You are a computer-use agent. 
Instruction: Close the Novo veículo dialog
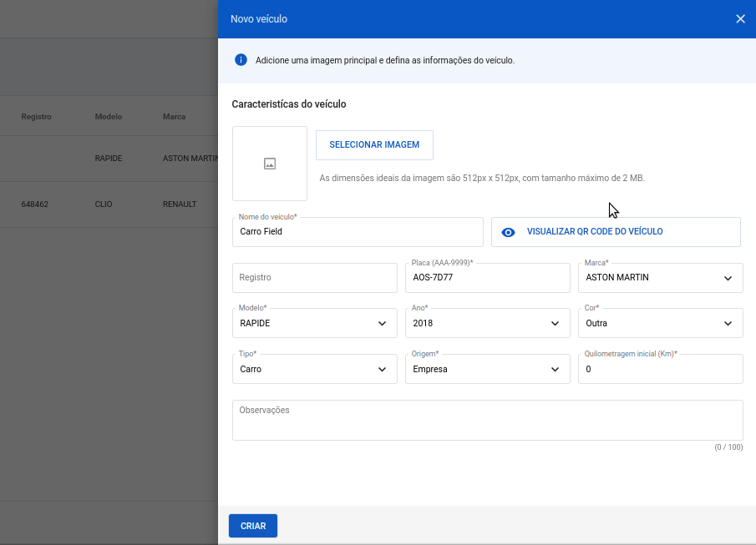740,19
